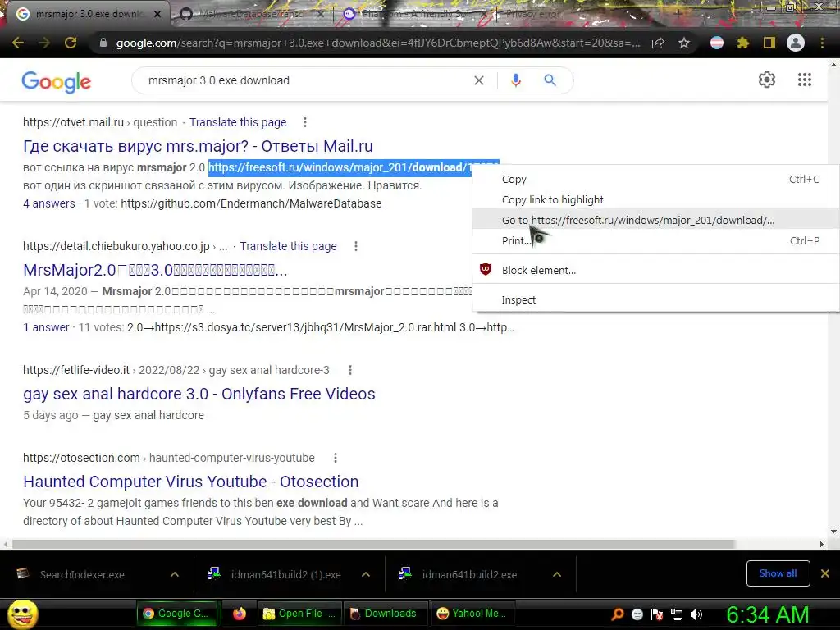
Task: Click the volume speaker tray icon
Action: tap(696, 614)
